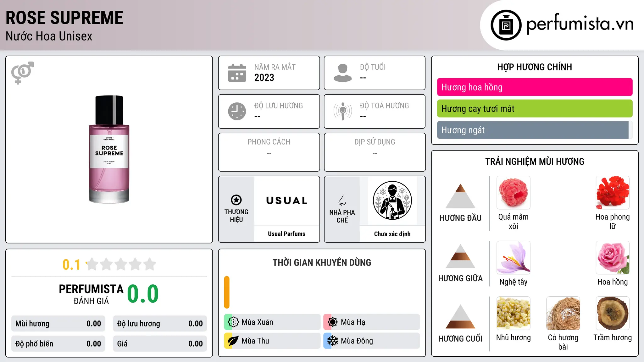Click the Phong cách info card
The image size is (644, 362).
[269, 152]
